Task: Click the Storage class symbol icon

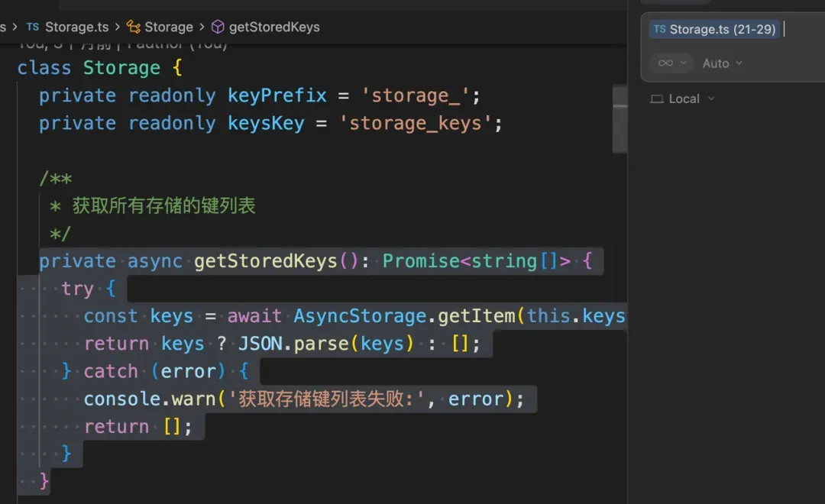Action: tap(134, 27)
